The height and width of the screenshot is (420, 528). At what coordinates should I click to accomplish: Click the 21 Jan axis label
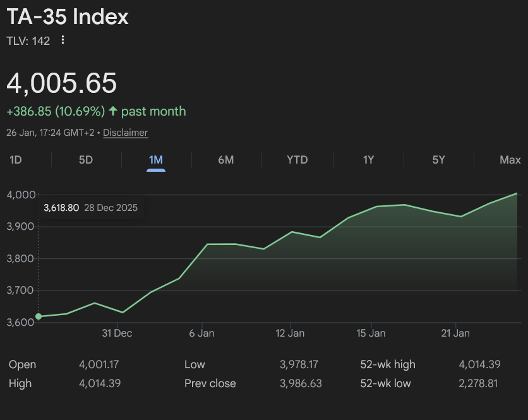pyautogui.click(x=455, y=333)
